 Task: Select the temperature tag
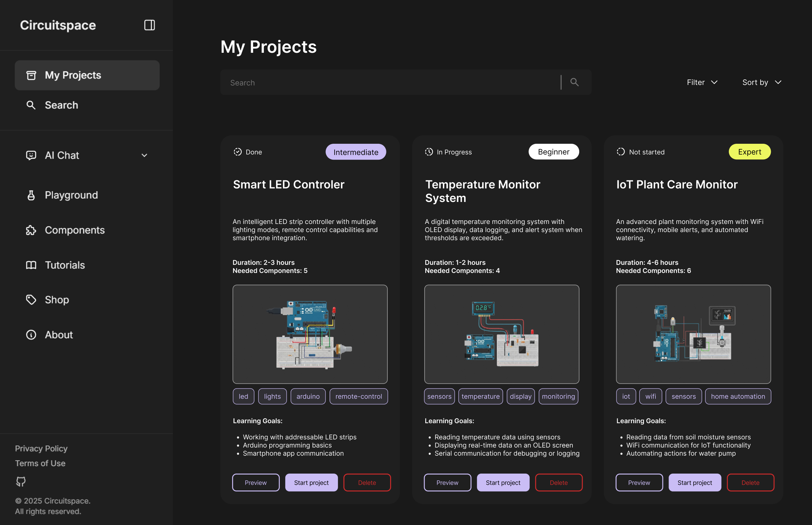[x=480, y=396]
